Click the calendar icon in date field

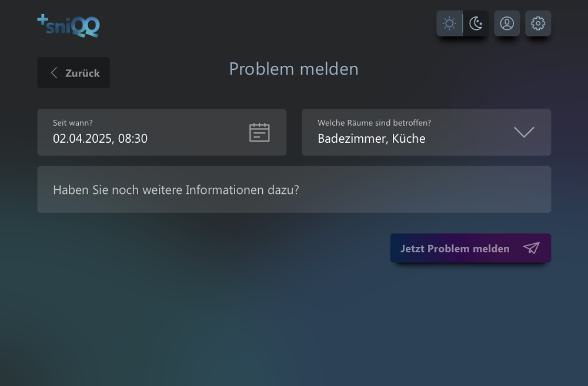(259, 132)
